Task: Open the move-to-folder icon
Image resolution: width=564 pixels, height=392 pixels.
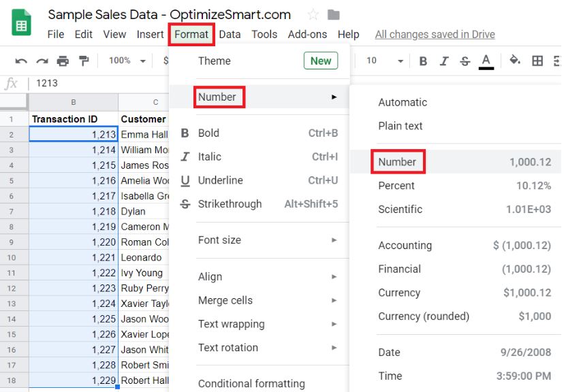Action: point(334,15)
